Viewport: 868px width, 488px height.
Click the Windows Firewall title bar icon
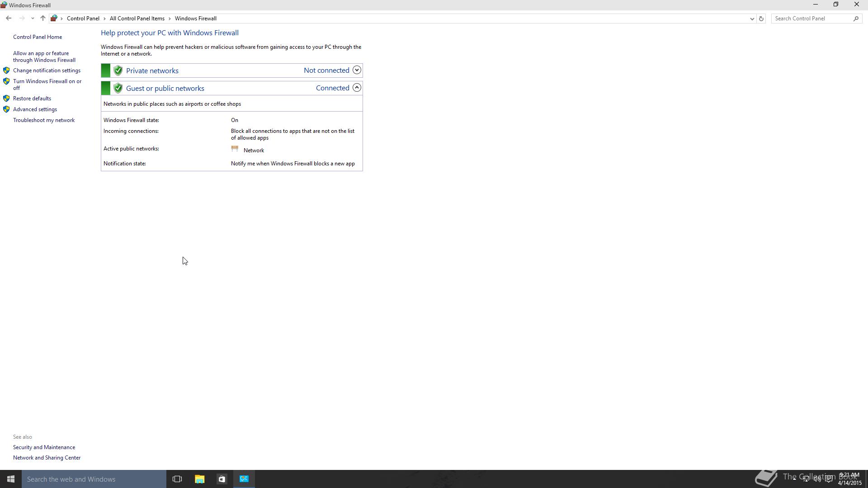(x=4, y=5)
